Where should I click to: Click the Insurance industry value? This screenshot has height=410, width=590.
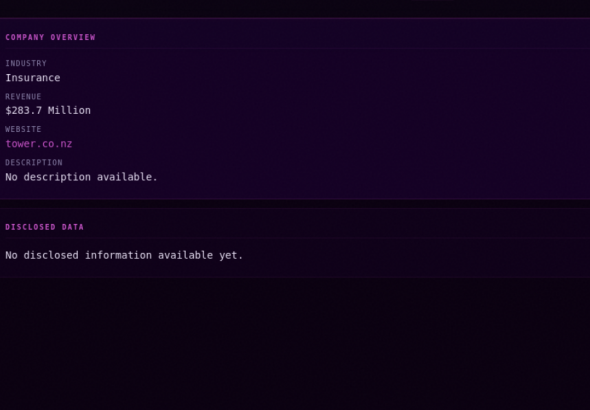(33, 78)
